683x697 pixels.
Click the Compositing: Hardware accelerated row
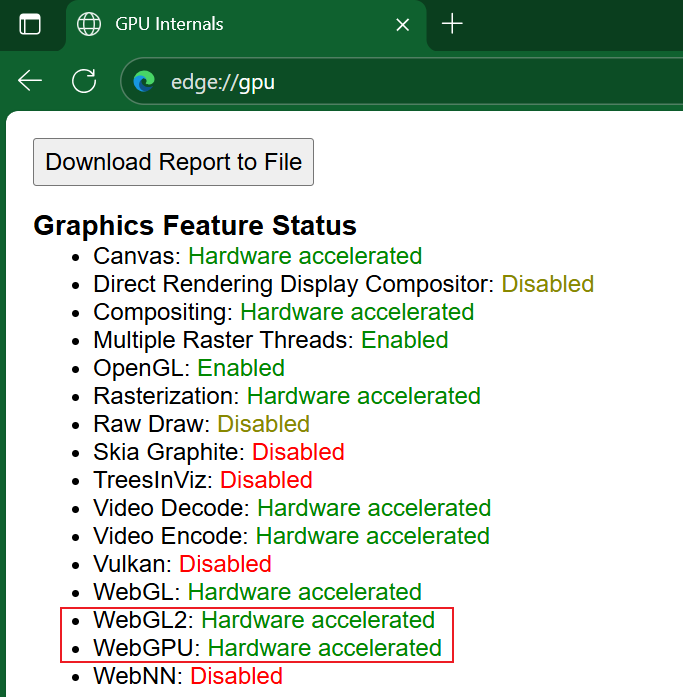284,312
